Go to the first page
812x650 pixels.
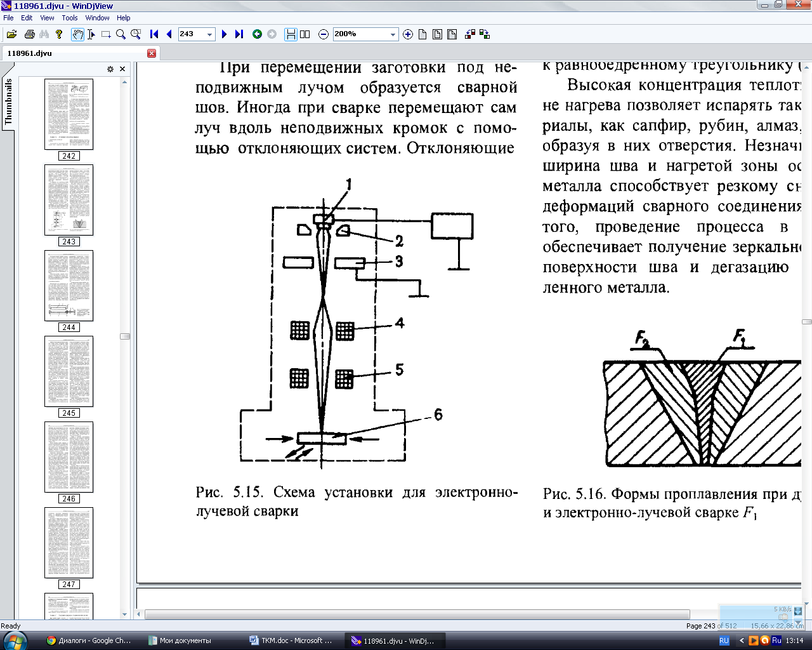coord(154,34)
